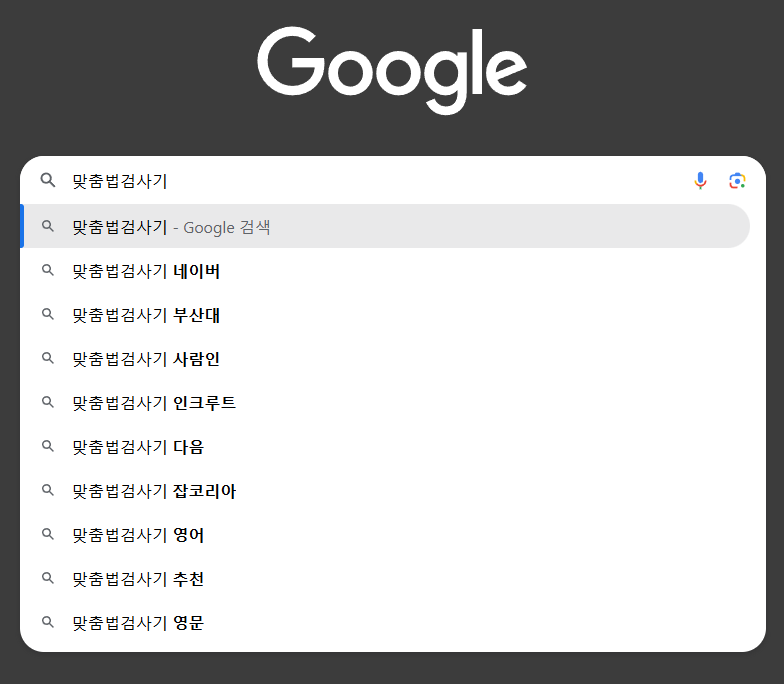Click the magnifier icon beside 추천 suggestion
784x684 pixels.
click(48, 578)
